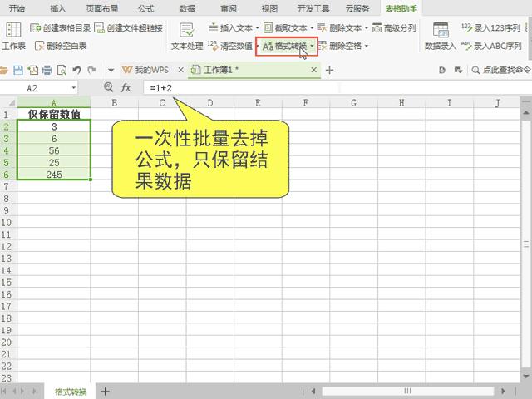Image resolution: width=532 pixels, height=399 pixels.
Task: Click the select-all corner of the grid
Action: 8,102
